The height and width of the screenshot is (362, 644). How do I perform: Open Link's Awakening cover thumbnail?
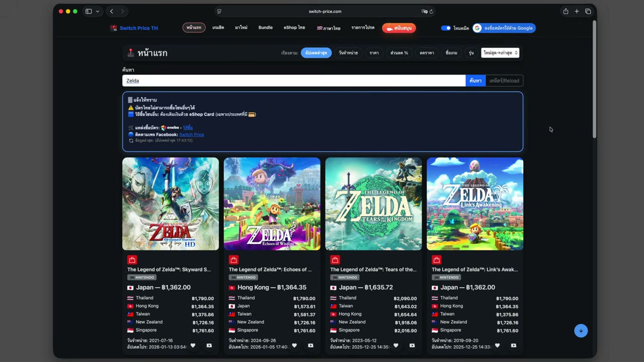point(475,204)
